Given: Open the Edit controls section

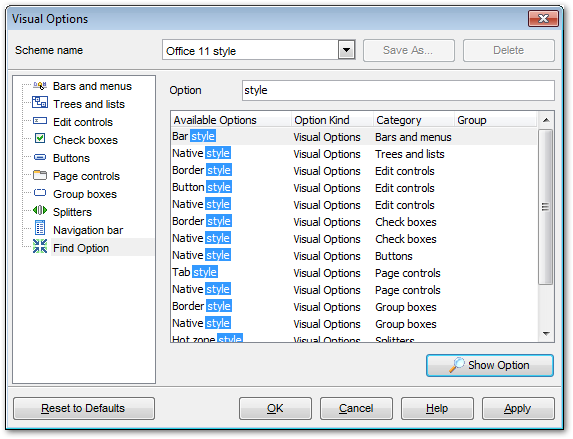Looking at the screenshot, I should pyautogui.click(x=83, y=122).
